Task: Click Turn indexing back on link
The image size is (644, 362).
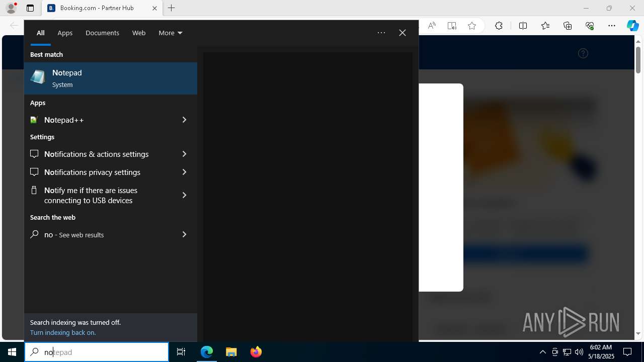Action: tap(63, 332)
